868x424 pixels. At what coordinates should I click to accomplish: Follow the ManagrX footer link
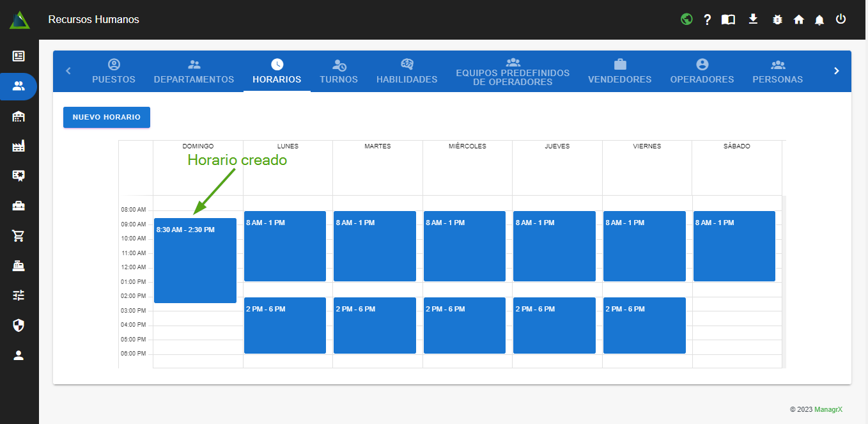coord(828,409)
